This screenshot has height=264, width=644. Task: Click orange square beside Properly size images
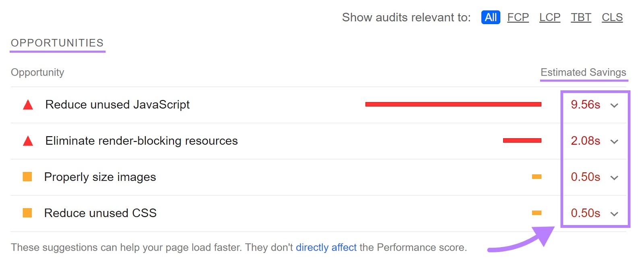pyautogui.click(x=27, y=177)
